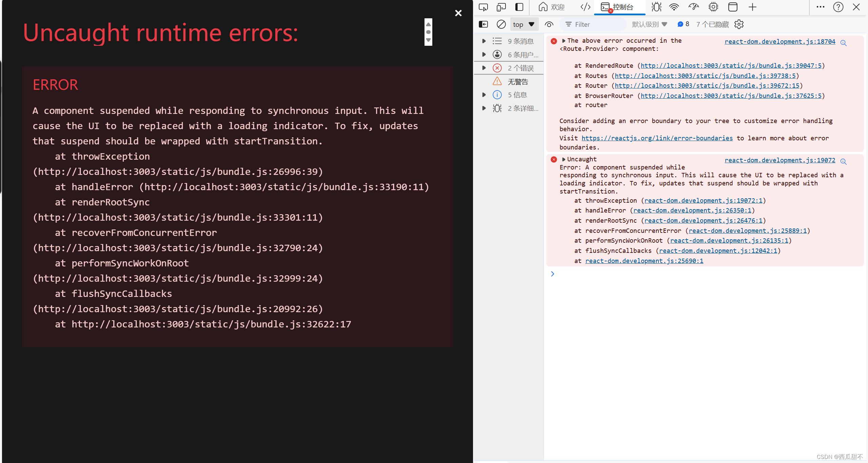Expand the 2 个错误 group
This screenshot has height=463, width=868.
pyautogui.click(x=484, y=68)
